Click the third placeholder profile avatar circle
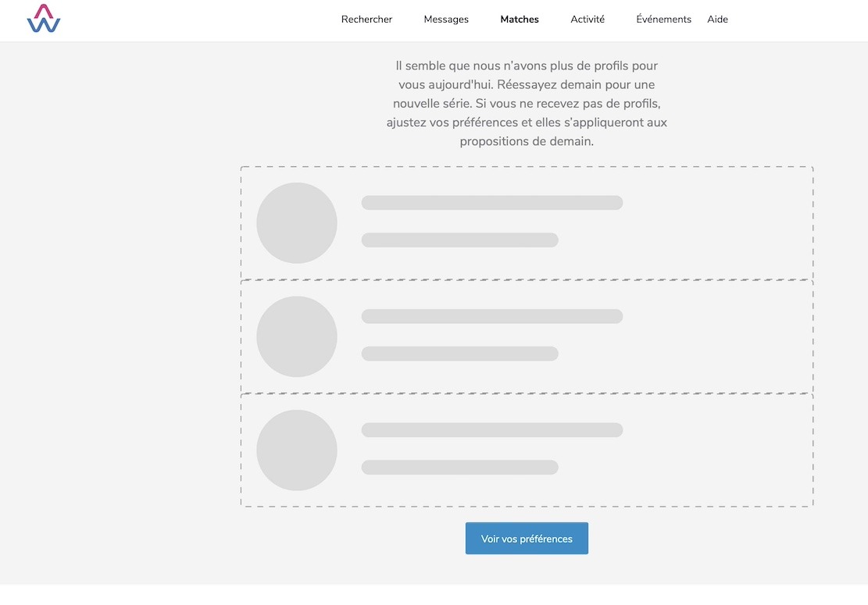The height and width of the screenshot is (605, 868). coord(297,450)
